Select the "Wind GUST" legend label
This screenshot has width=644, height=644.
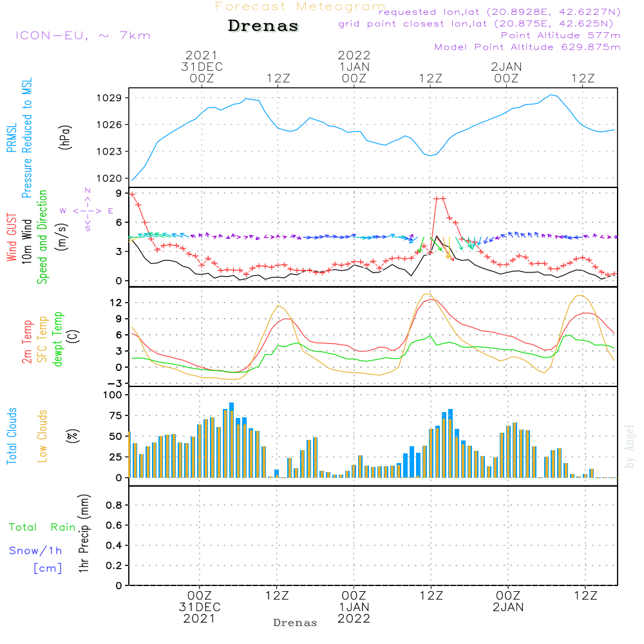coord(12,237)
